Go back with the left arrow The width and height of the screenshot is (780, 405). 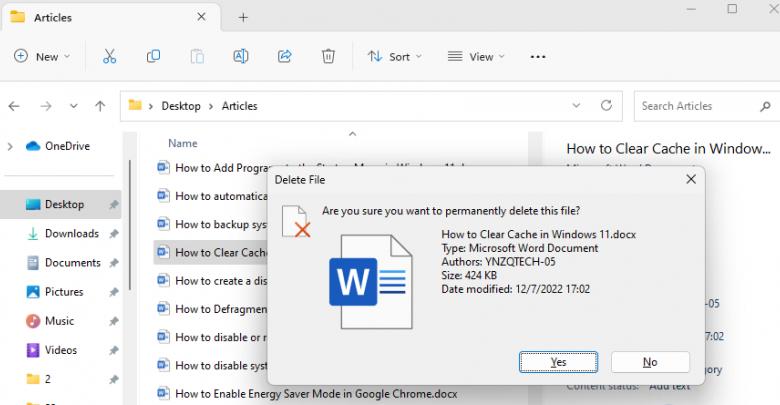(x=14, y=106)
